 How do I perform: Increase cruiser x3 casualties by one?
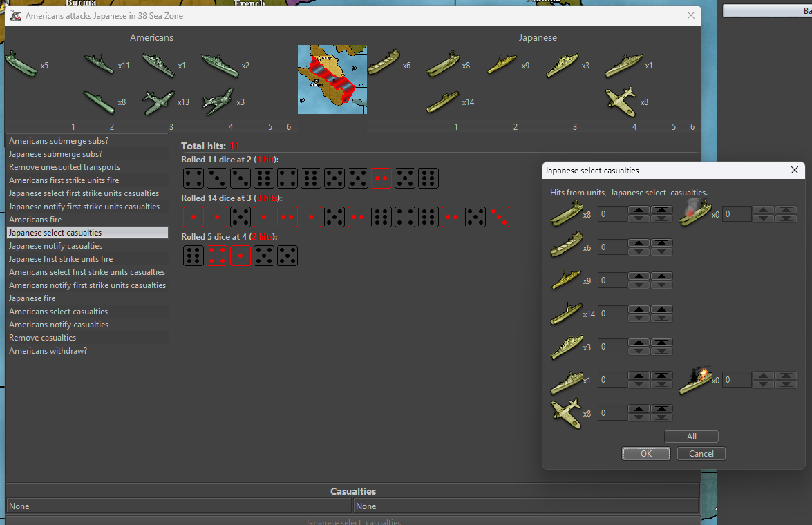click(x=639, y=342)
